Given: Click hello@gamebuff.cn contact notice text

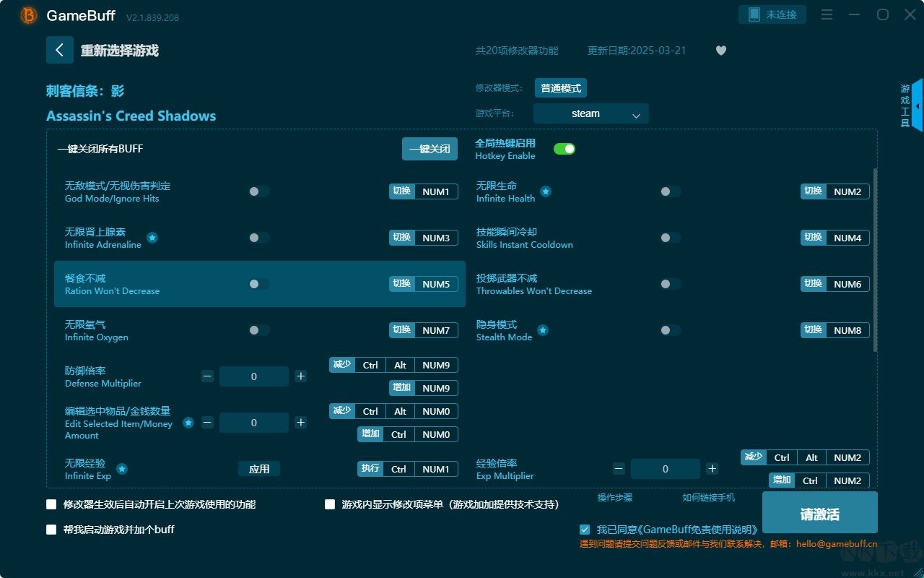Looking at the screenshot, I should pyautogui.click(x=728, y=544).
